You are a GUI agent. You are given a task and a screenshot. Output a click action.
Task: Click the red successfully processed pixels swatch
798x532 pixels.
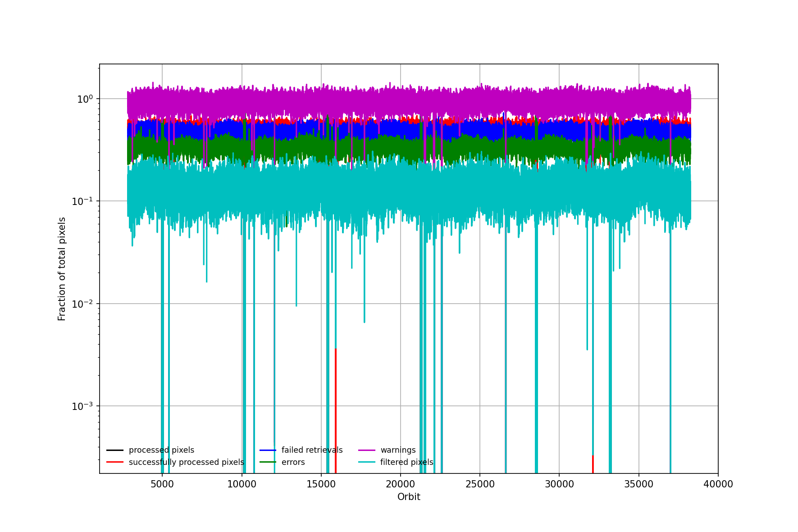point(114,462)
